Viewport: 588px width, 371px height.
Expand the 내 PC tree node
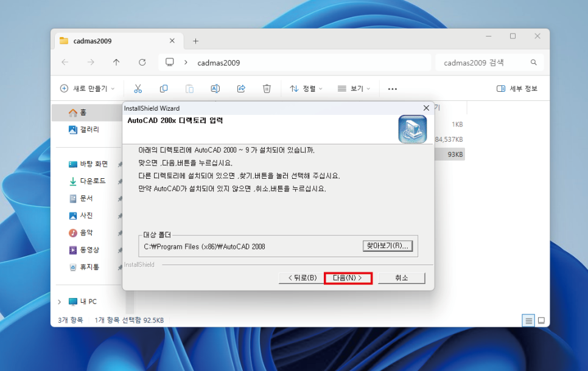point(59,302)
